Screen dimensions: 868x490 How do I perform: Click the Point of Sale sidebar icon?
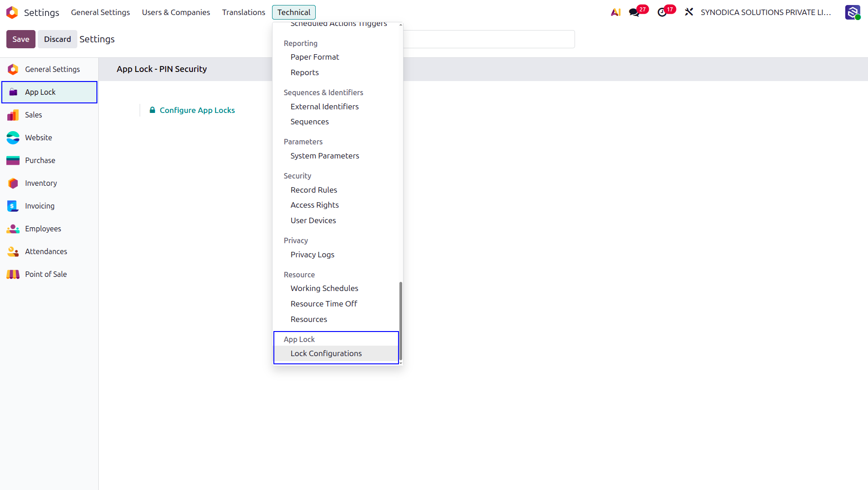(13, 274)
